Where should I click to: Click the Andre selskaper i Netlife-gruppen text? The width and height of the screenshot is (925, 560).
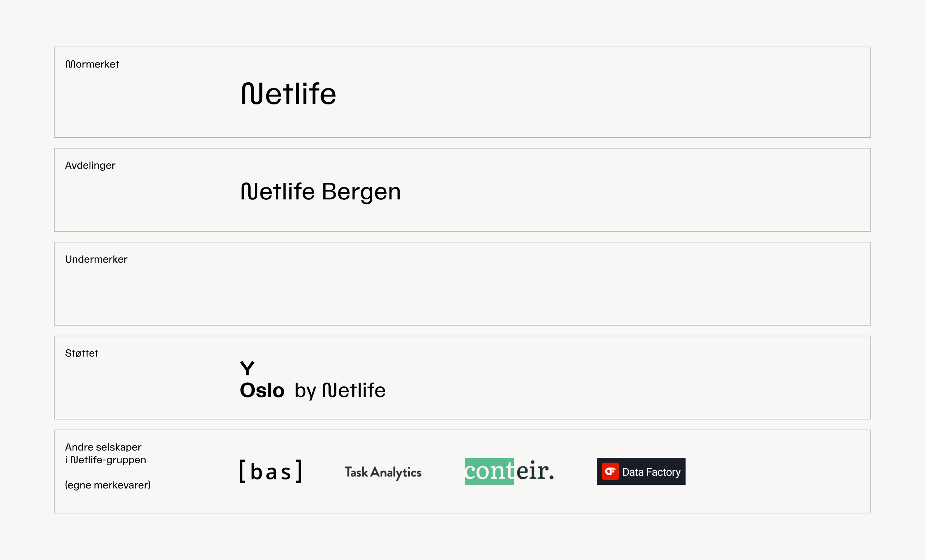[106, 453]
